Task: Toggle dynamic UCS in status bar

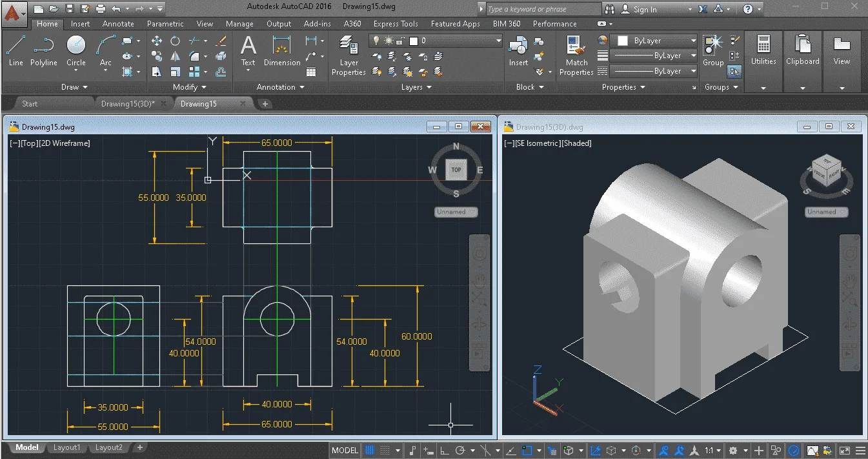Action: click(x=595, y=451)
